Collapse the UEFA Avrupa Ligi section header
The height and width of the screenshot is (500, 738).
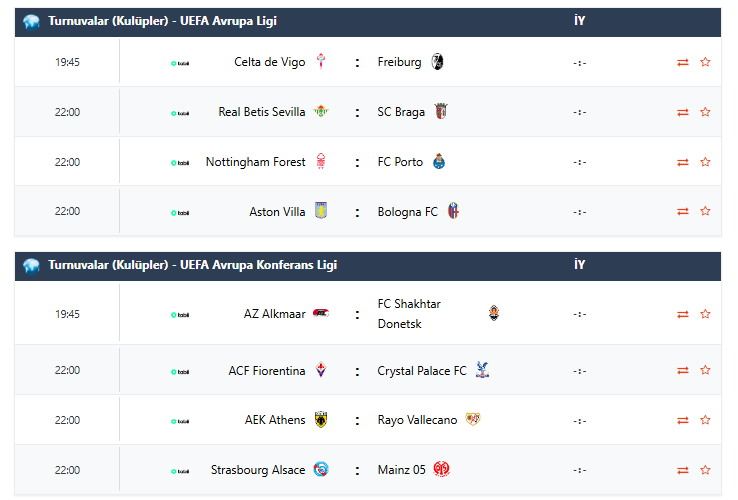click(163, 21)
